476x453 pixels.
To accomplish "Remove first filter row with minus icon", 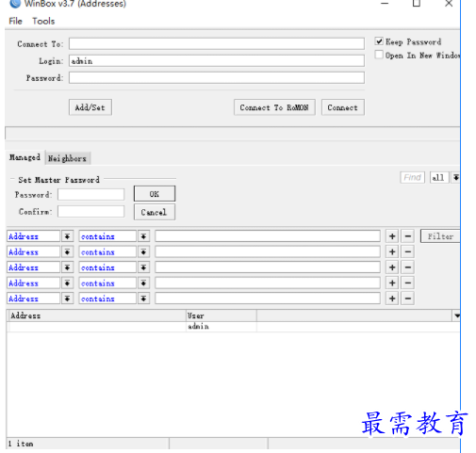I will pyautogui.click(x=408, y=236).
